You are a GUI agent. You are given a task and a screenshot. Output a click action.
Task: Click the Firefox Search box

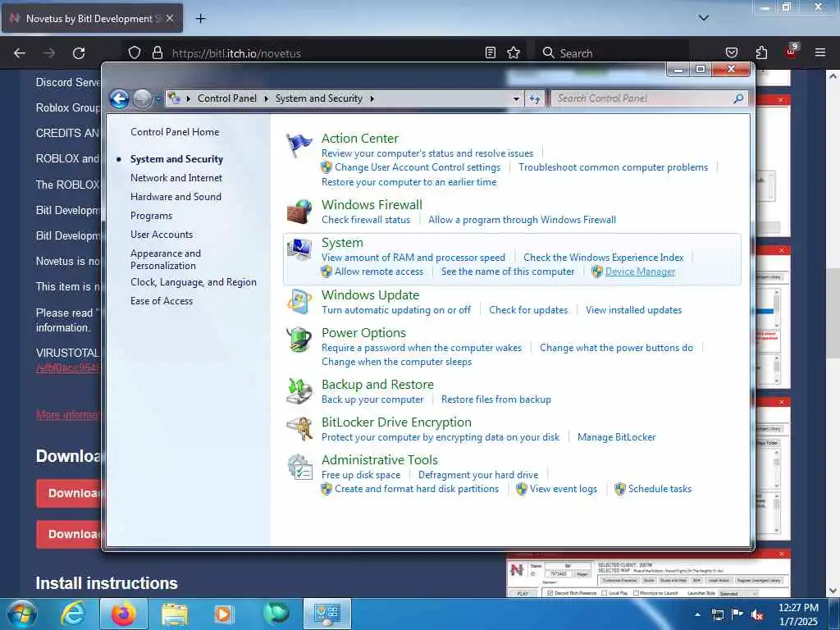pos(613,53)
